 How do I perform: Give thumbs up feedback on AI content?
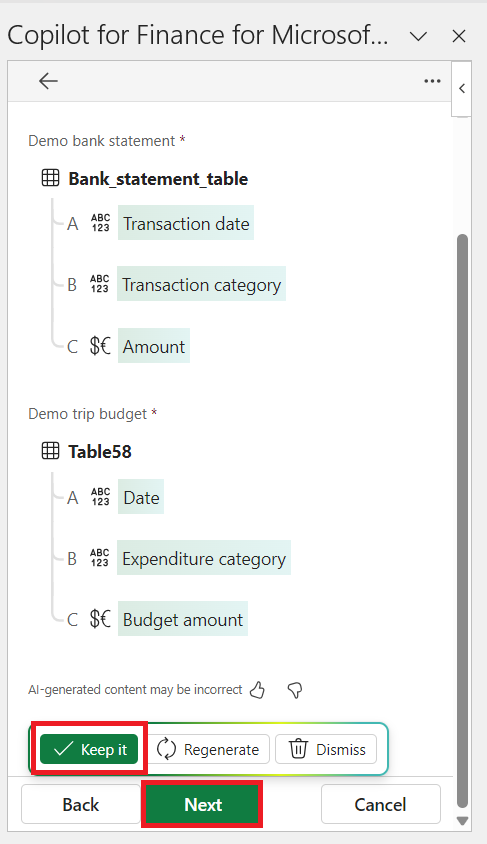(258, 690)
